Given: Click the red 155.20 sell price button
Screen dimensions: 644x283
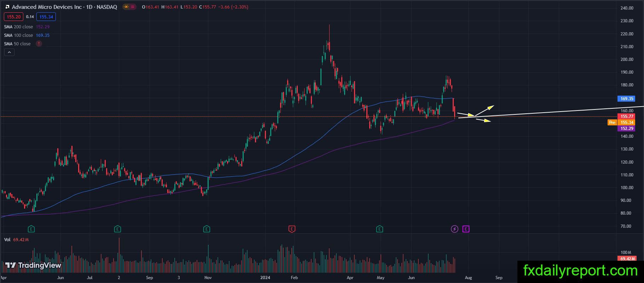Looking at the screenshot, I should [x=14, y=17].
